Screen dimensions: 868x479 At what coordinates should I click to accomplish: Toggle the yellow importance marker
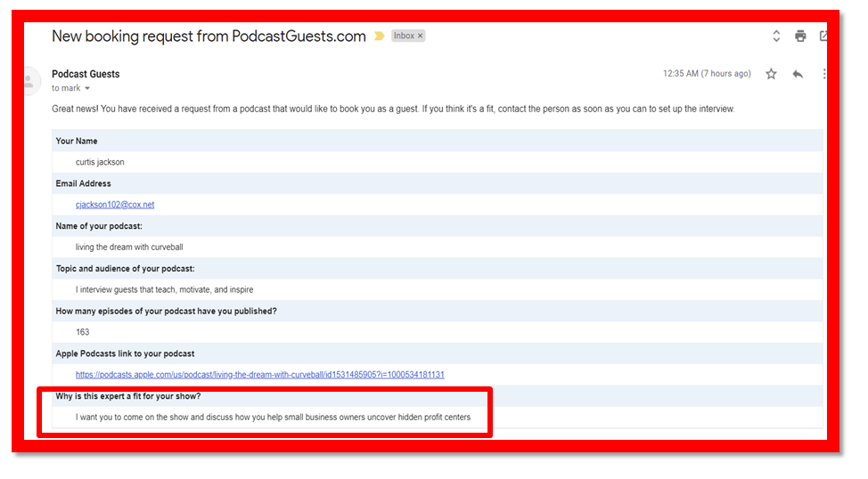pyautogui.click(x=379, y=37)
